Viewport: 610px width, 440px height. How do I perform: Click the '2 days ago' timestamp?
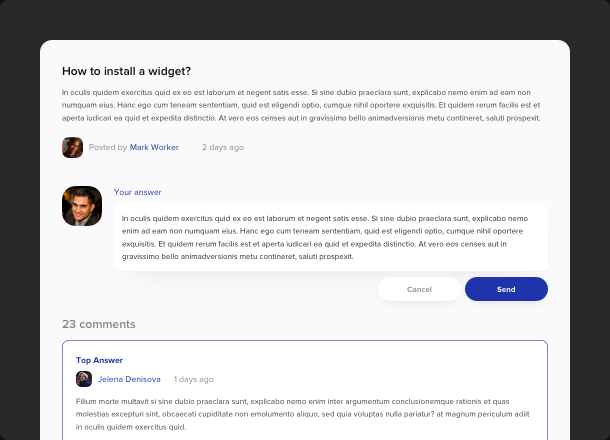[222, 147]
